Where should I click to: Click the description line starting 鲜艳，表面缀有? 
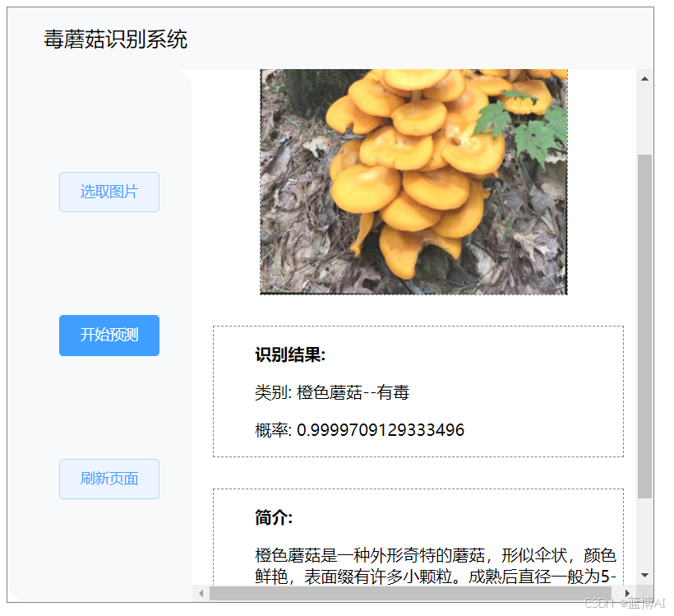pyautogui.click(x=436, y=577)
